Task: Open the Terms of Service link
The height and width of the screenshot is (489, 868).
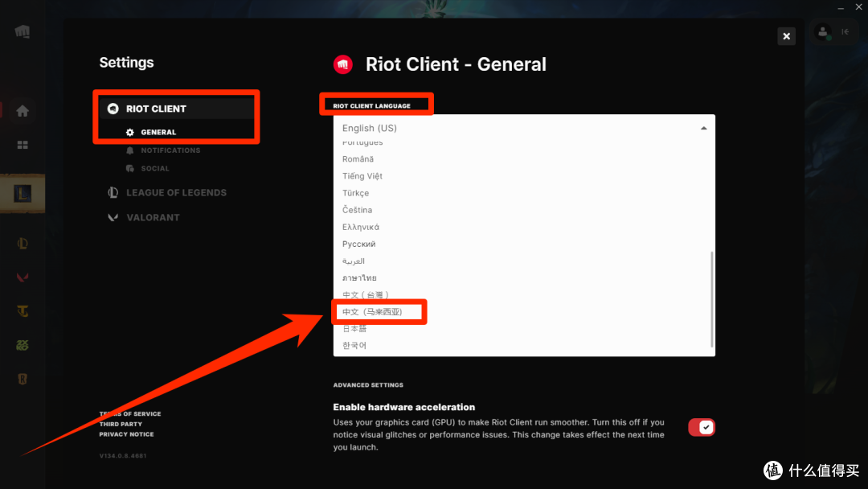Action: [130, 413]
